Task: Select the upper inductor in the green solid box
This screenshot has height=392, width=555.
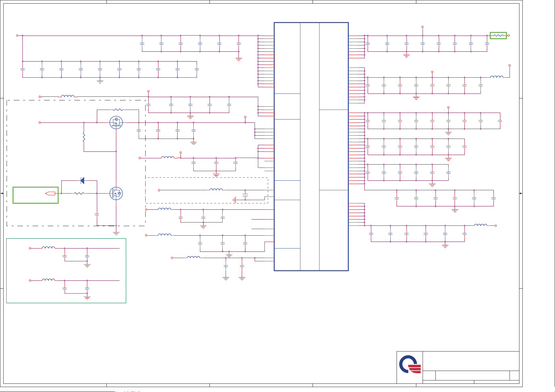Action: point(48,248)
